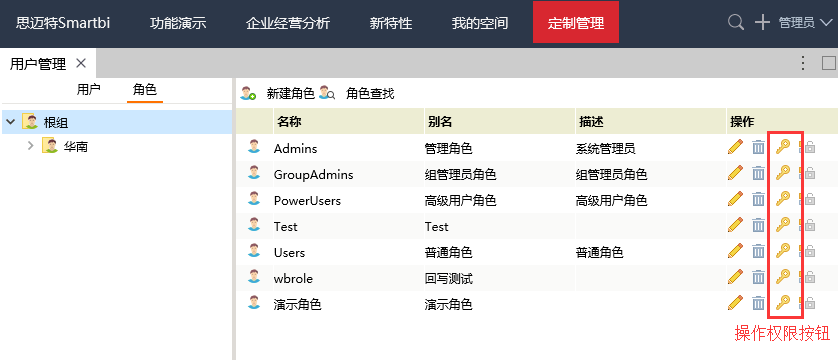The height and width of the screenshot is (360, 838).
Task: Click the maximize square icon beside tab options
Action: 829,63
